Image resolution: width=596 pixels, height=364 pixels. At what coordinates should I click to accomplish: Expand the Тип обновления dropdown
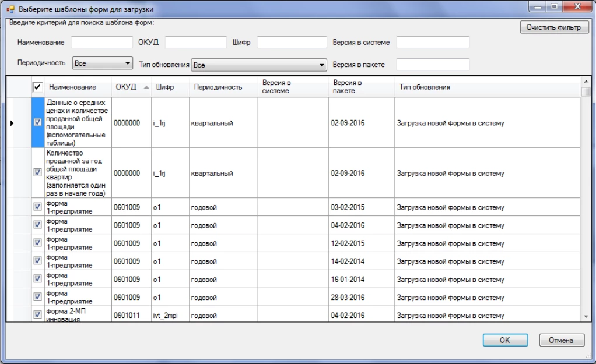[321, 65]
